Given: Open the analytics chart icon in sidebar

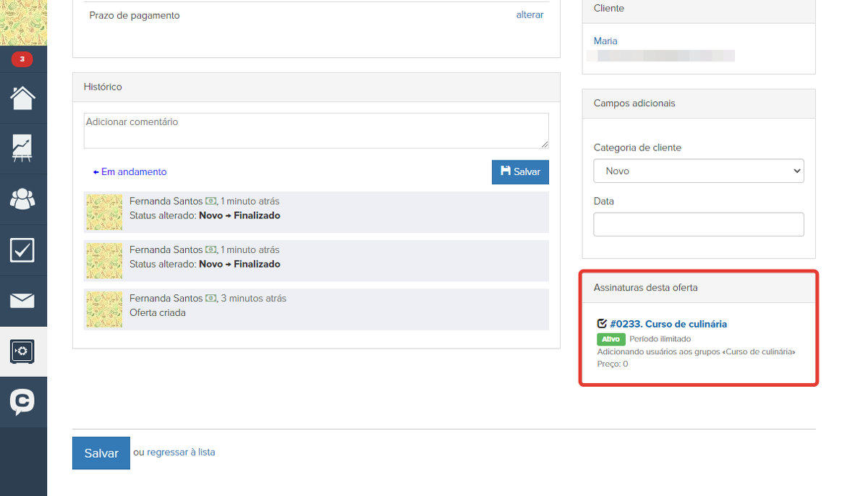Looking at the screenshot, I should click(22, 148).
